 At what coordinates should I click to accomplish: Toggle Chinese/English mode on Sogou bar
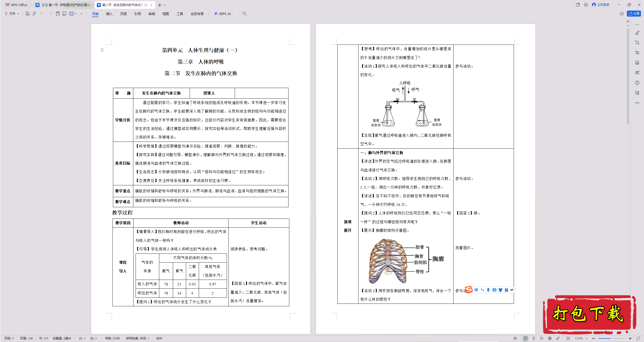click(x=476, y=290)
